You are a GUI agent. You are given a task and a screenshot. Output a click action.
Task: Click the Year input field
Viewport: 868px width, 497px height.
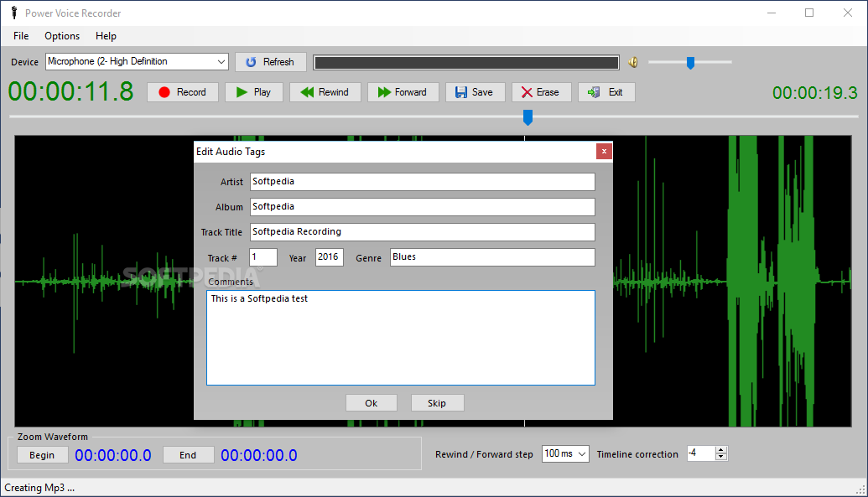[x=330, y=257]
